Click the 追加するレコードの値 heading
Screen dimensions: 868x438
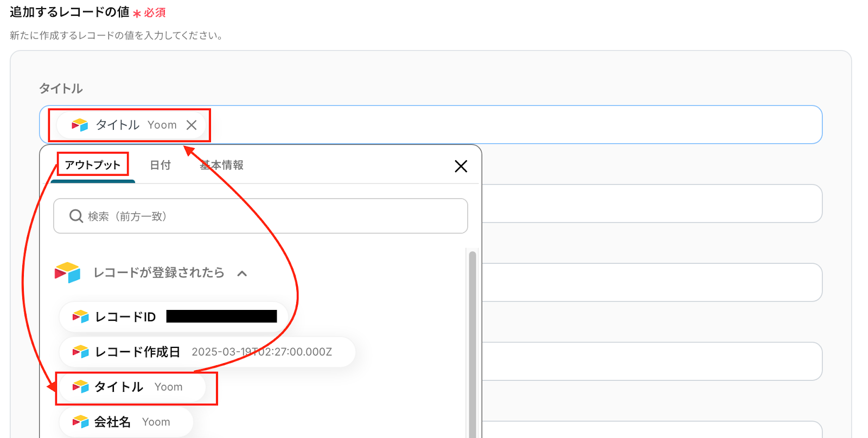click(69, 12)
